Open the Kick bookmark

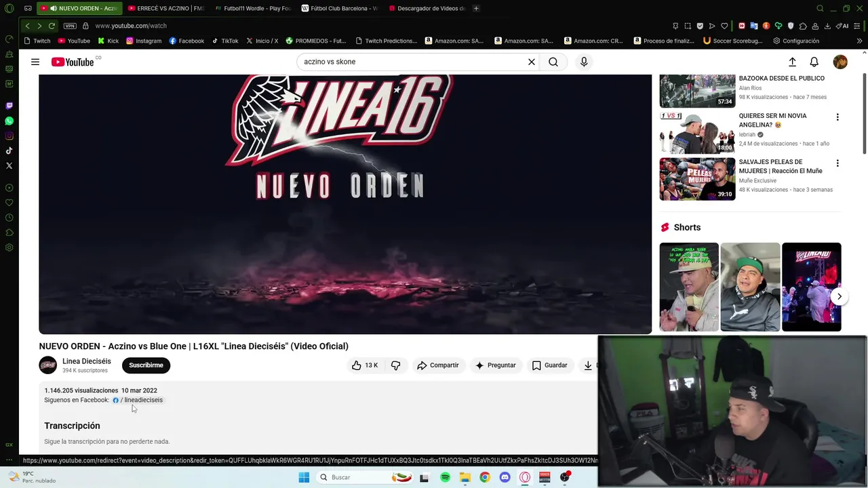pyautogui.click(x=108, y=41)
